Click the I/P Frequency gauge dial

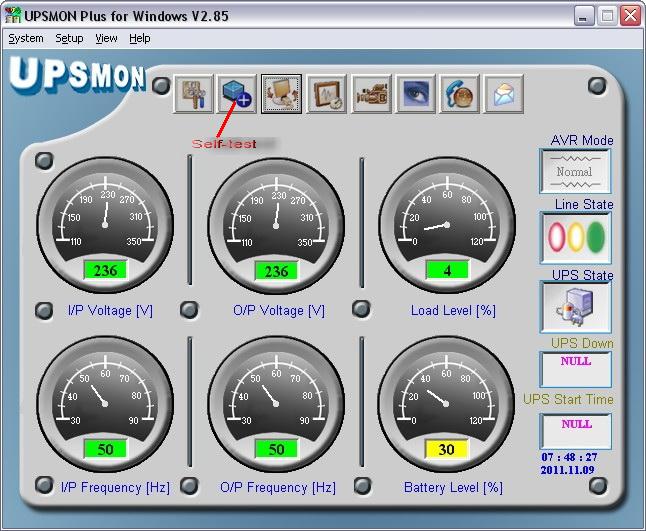click(x=105, y=404)
